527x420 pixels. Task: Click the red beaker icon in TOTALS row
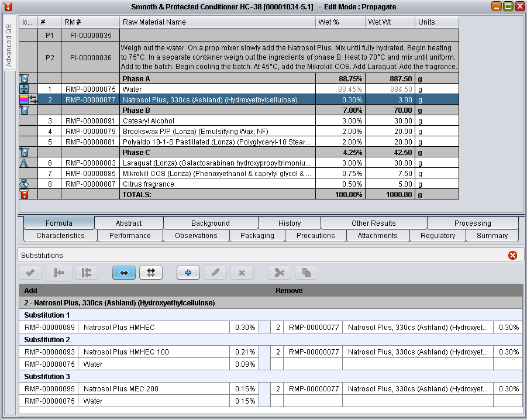24,194
